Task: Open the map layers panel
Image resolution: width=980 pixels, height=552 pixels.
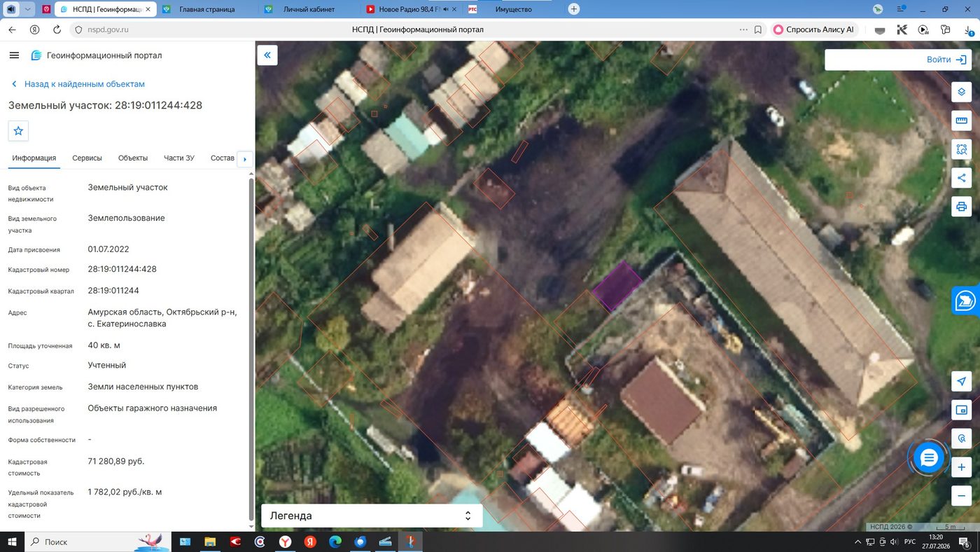Action: click(x=961, y=92)
